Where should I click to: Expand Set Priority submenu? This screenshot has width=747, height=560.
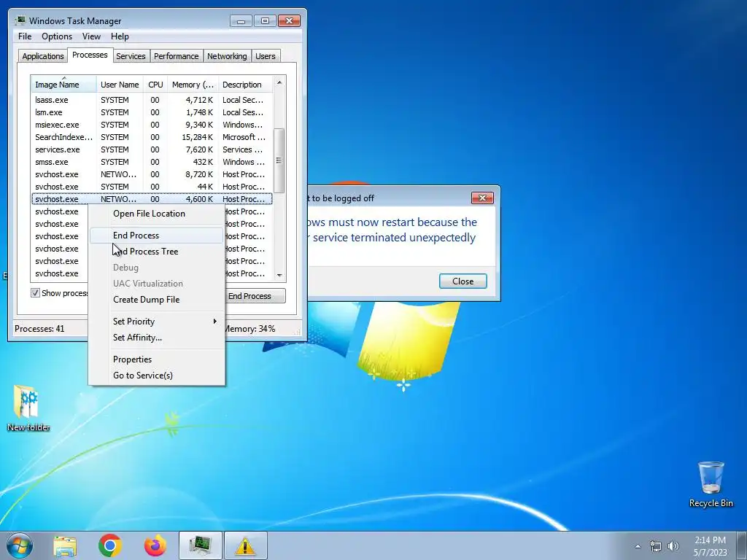coord(156,322)
